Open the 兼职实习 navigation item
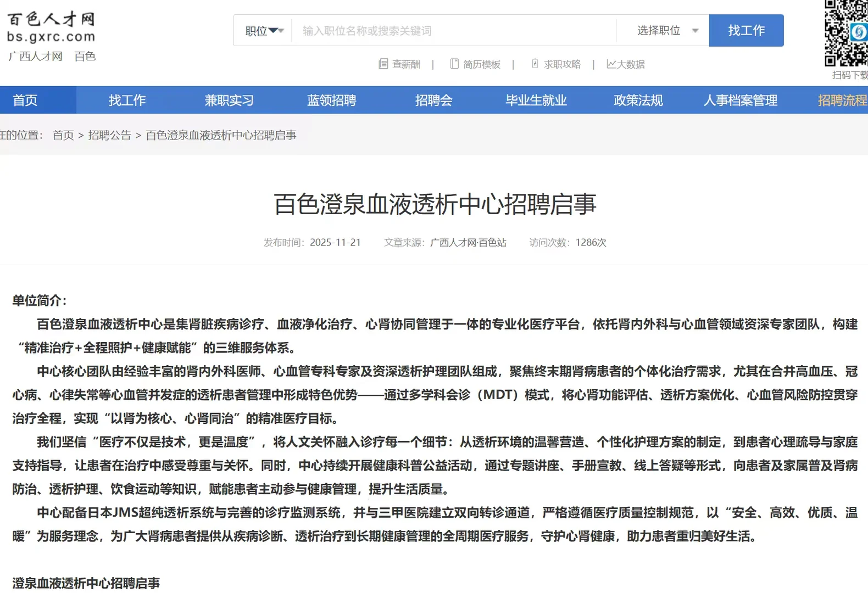This screenshot has height=593, width=868. 230,100
